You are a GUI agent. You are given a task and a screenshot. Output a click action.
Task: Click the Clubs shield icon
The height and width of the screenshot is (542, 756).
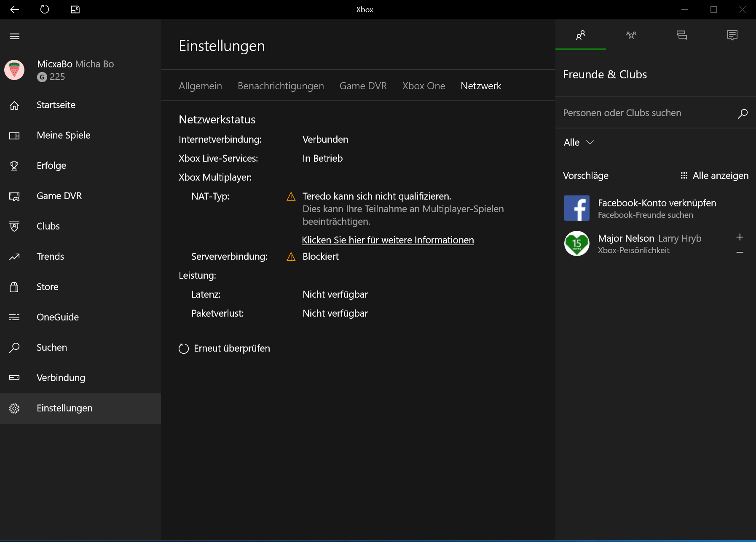click(14, 227)
